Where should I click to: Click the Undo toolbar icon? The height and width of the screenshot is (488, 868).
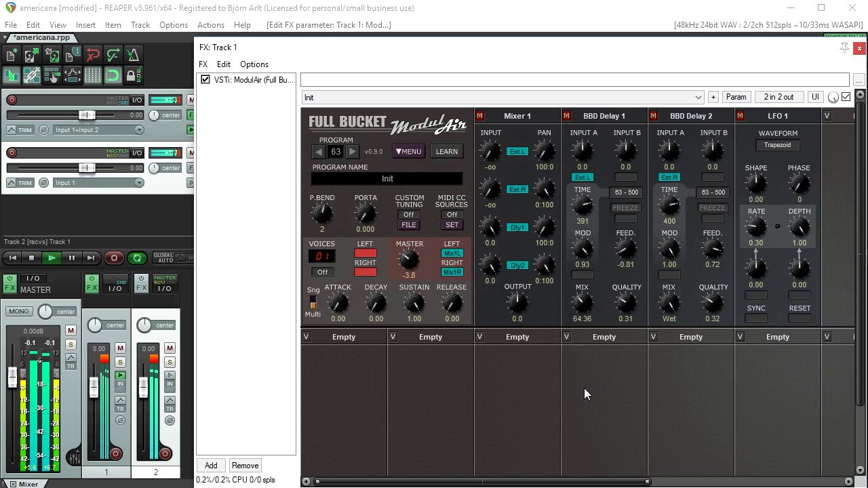[93, 56]
